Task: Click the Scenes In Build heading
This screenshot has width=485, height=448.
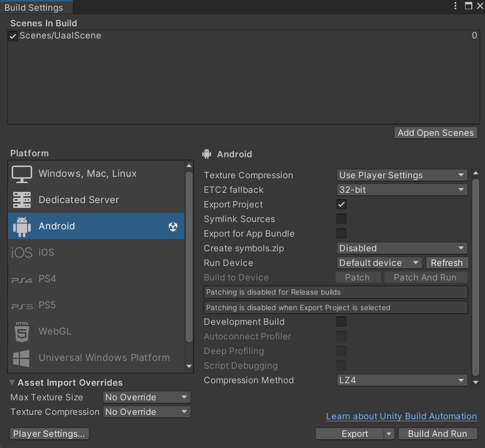Action: [43, 23]
